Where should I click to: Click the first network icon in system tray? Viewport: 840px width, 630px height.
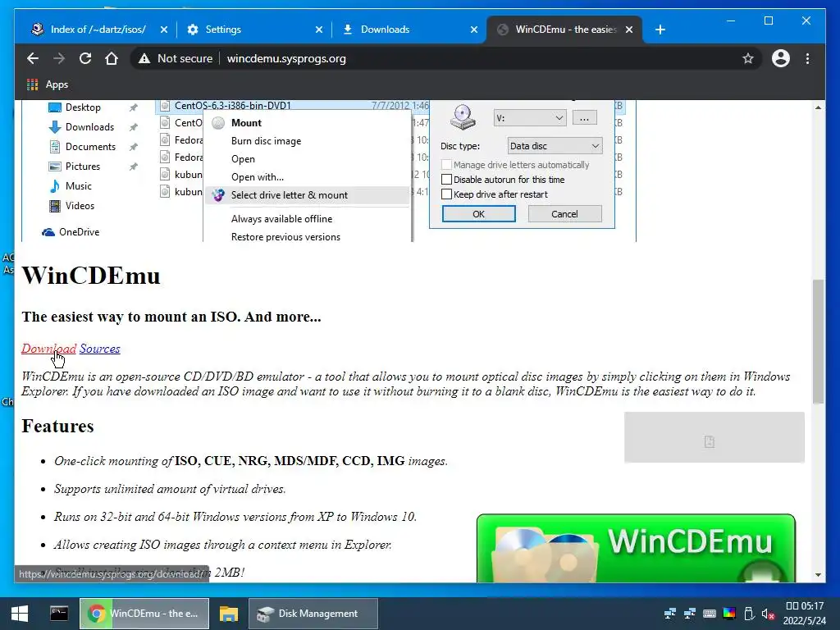(x=669, y=614)
